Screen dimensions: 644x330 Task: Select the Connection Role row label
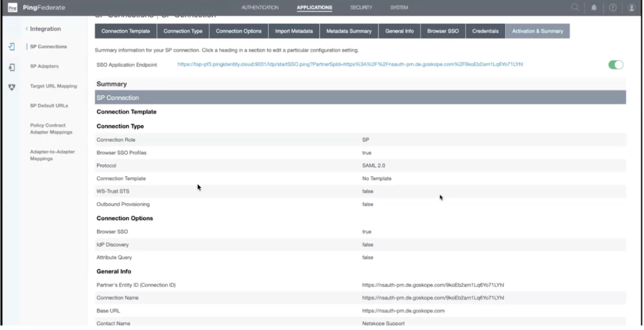click(x=116, y=140)
